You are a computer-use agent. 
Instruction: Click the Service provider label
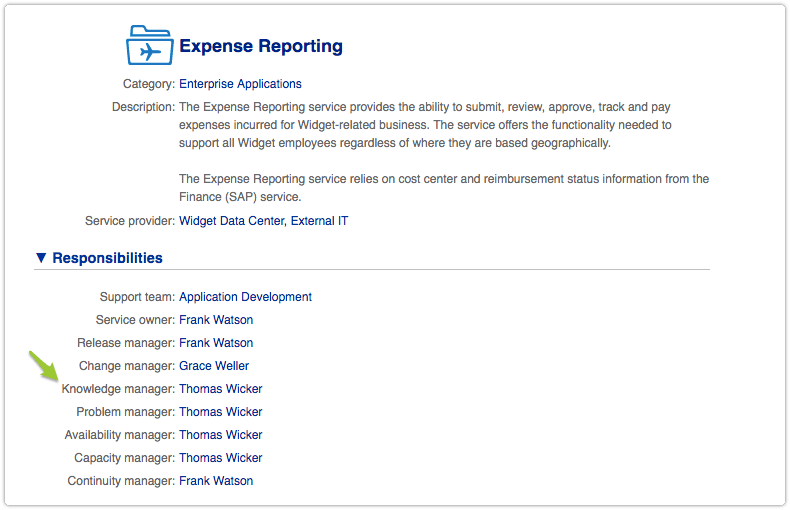pos(130,221)
